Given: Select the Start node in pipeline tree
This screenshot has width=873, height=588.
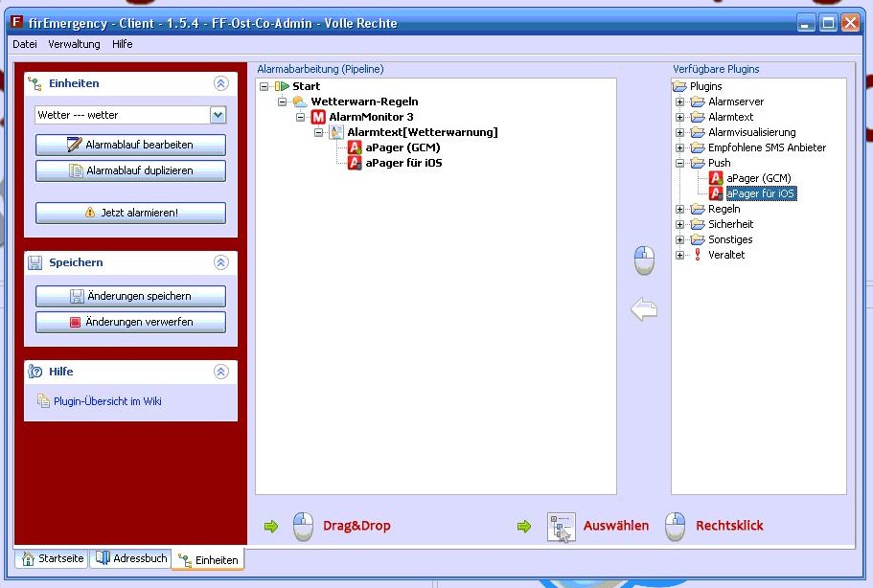Looking at the screenshot, I should click(306, 86).
